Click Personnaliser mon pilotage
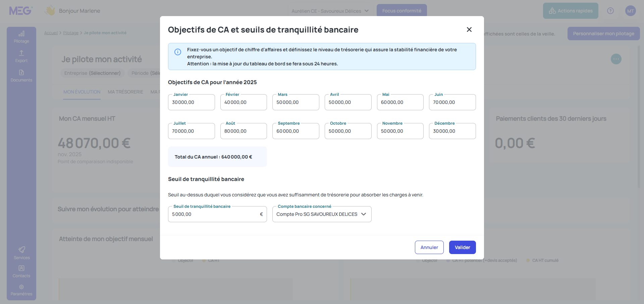This screenshot has width=644, height=304. (x=604, y=34)
